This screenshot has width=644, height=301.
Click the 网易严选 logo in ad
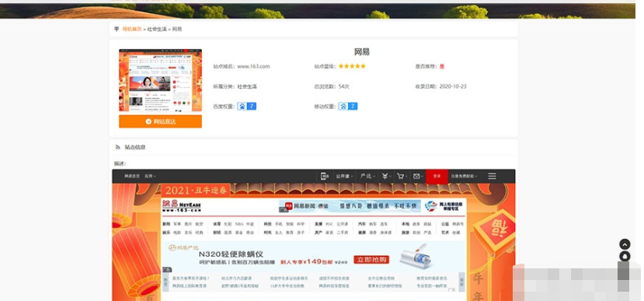[x=183, y=247]
